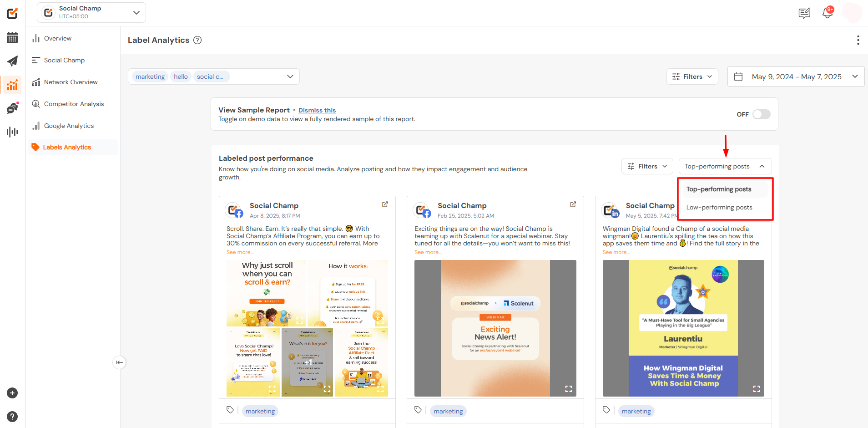Expand the Wingman Digital image fullscreen
The image size is (868, 428).
[756, 389]
